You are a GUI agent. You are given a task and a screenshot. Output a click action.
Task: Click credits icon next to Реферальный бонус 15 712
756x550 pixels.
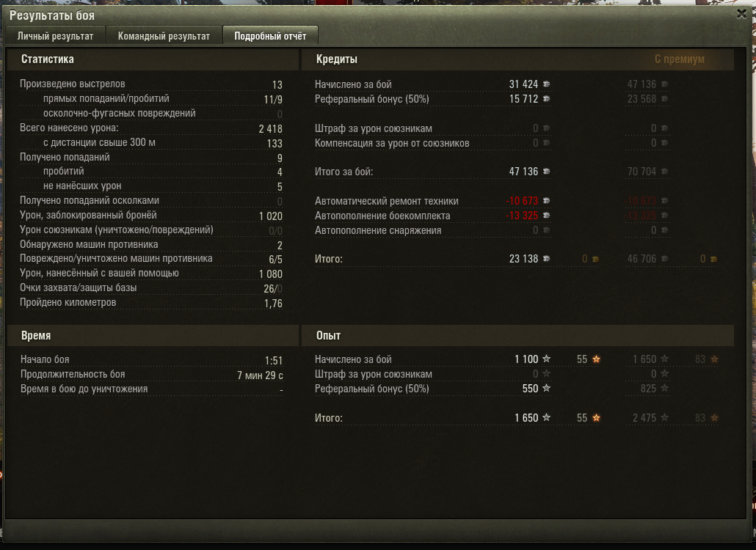click(x=546, y=99)
